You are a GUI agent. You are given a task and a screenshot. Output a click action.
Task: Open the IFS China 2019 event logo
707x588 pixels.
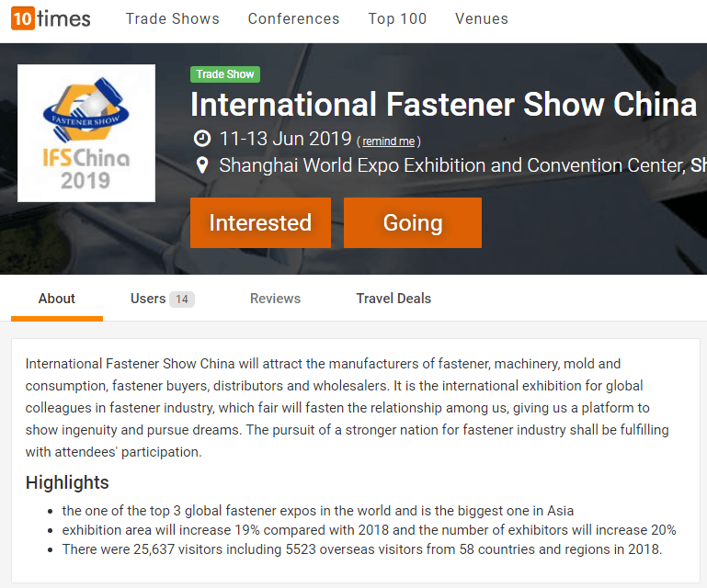pyautogui.click(x=86, y=133)
